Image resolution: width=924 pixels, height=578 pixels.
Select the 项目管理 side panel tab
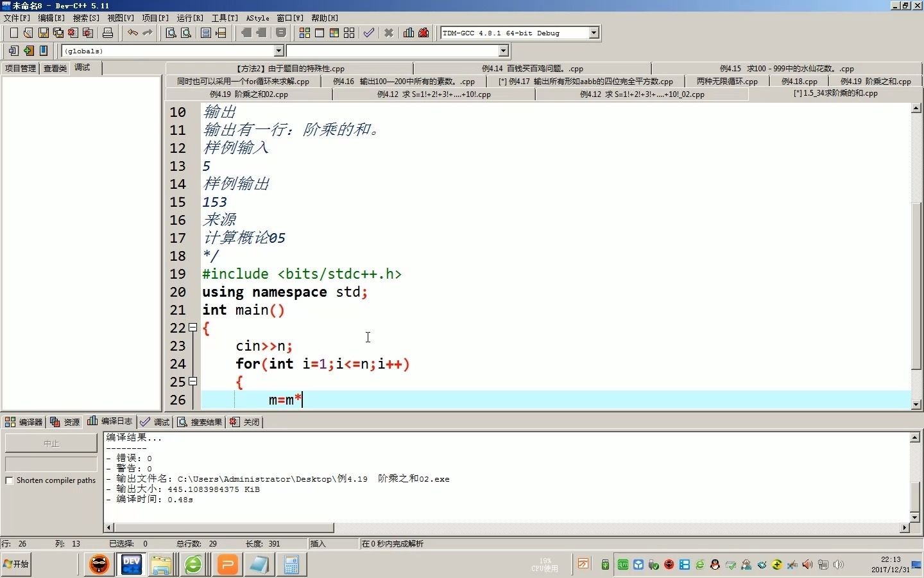[x=21, y=68]
